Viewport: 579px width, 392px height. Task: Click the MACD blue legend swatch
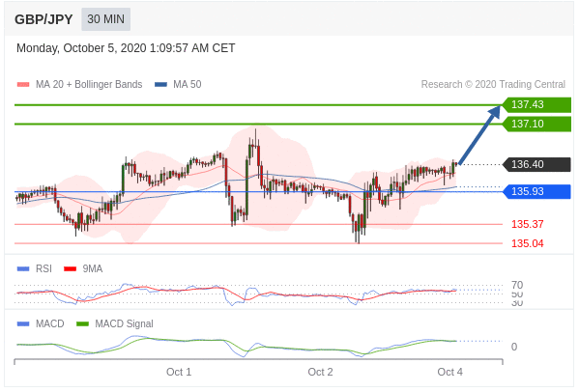pyautogui.click(x=23, y=324)
